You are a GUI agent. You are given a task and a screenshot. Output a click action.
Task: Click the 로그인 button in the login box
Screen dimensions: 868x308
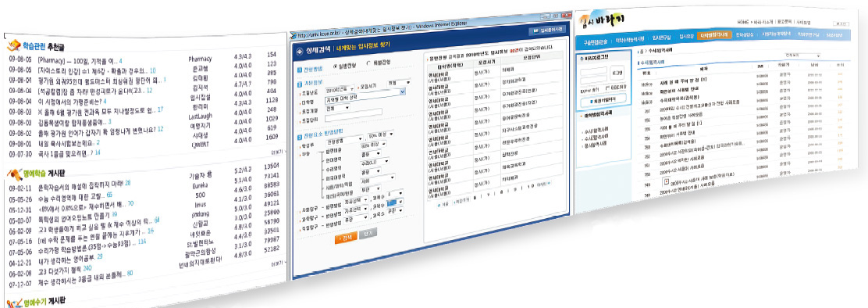click(x=617, y=73)
